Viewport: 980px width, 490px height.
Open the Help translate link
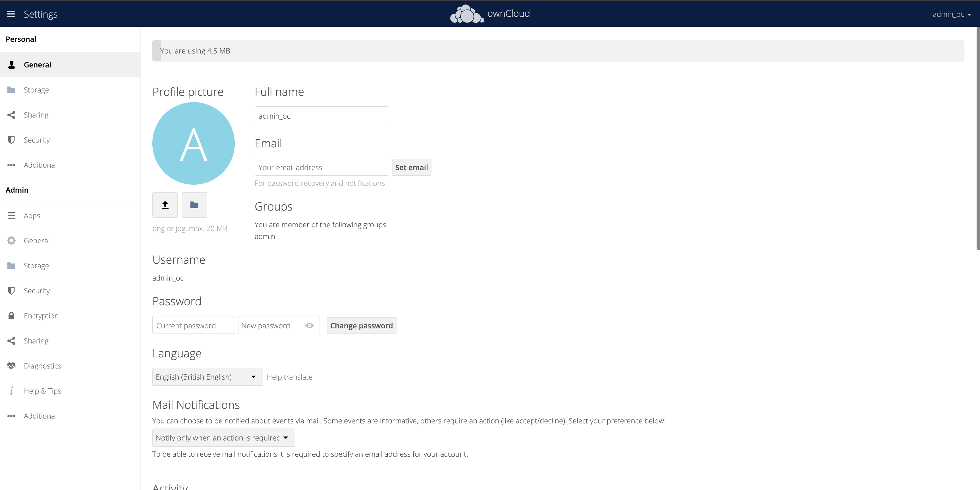click(x=290, y=376)
